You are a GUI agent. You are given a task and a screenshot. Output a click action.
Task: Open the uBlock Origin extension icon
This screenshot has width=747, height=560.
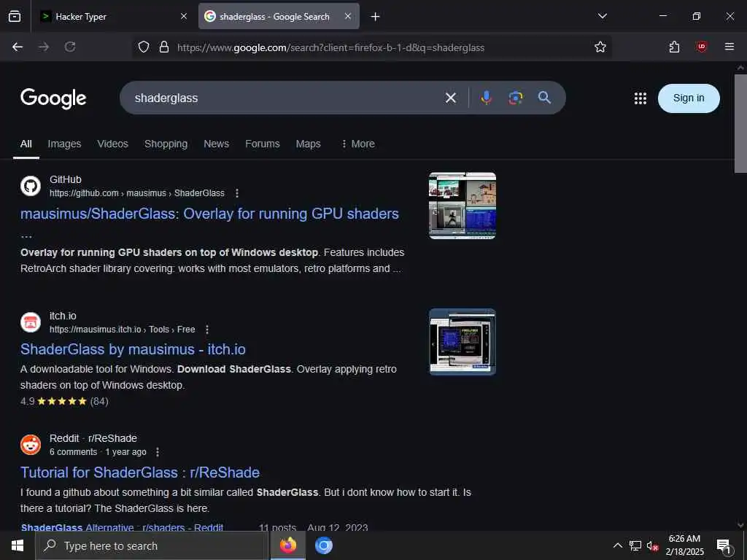(701, 47)
